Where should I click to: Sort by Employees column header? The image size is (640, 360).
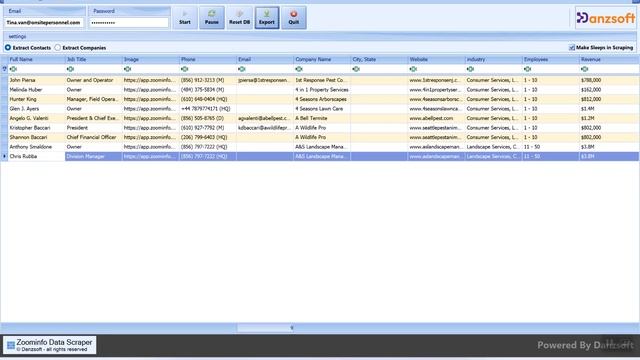[x=551, y=60]
